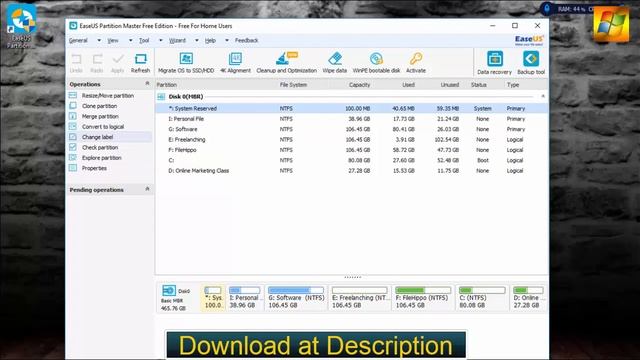Viewport: 640px width, 360px height.
Task: Click System Reserved block in disk map
Action: (213, 298)
